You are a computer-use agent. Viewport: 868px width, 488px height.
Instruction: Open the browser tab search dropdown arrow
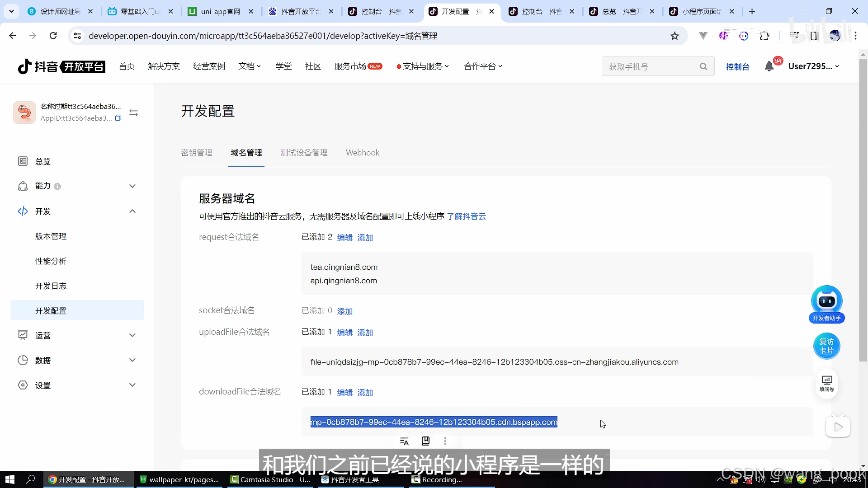[x=11, y=11]
